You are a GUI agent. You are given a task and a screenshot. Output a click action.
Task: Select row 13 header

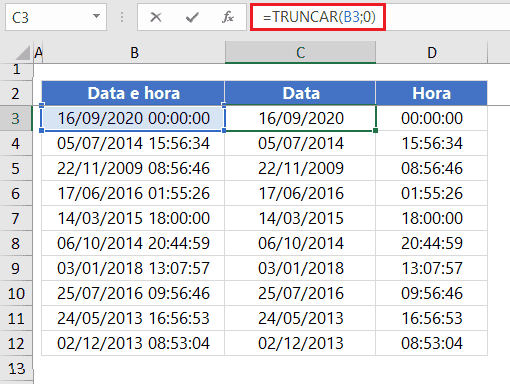16,368
